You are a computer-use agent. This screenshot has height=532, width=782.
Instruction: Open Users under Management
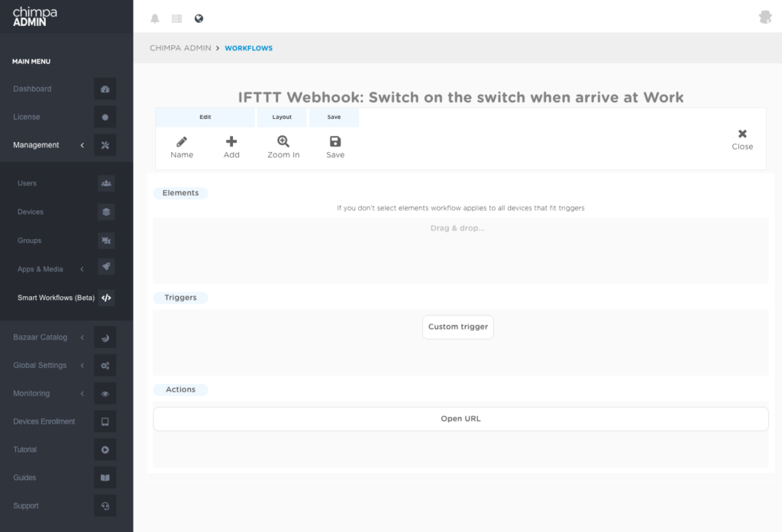[x=27, y=183]
